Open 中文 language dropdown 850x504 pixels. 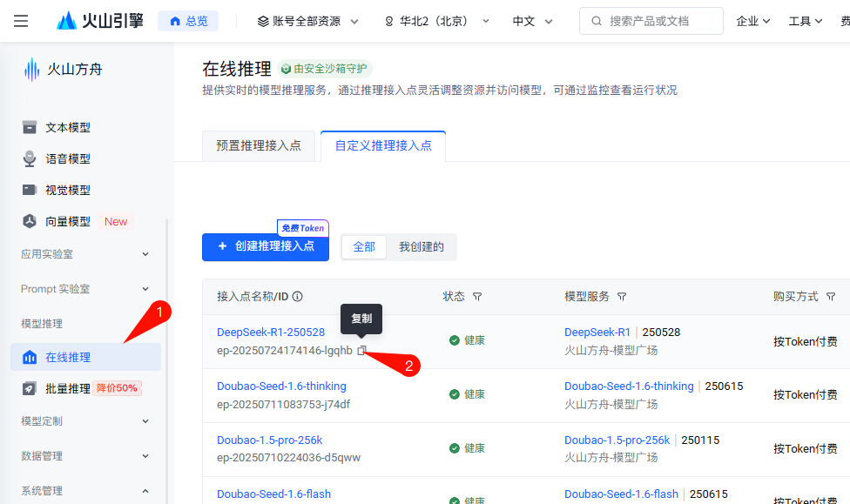pyautogui.click(x=532, y=21)
